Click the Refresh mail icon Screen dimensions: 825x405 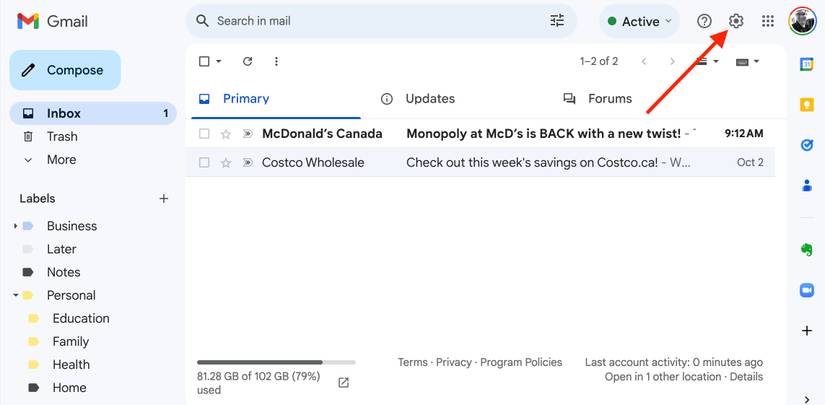click(247, 61)
